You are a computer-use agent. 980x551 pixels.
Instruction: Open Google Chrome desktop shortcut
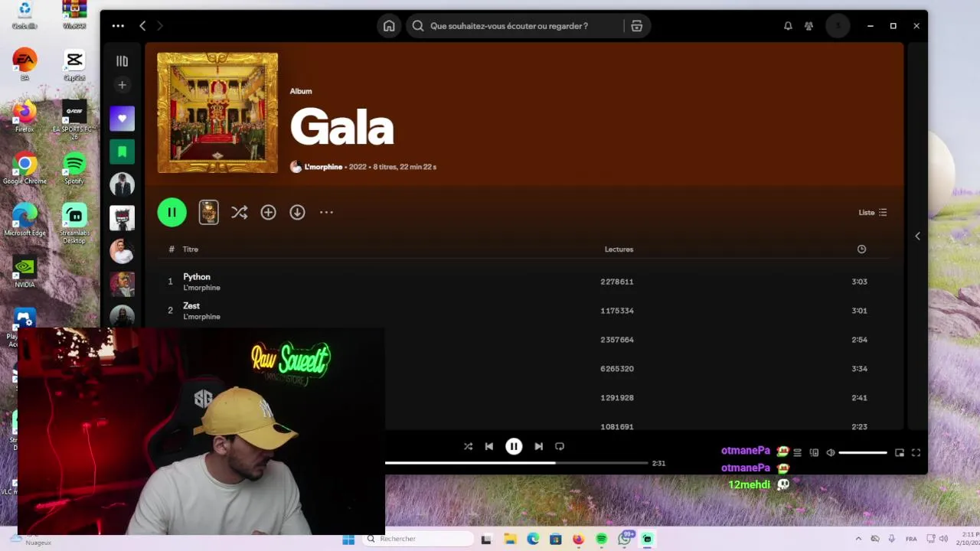24,169
